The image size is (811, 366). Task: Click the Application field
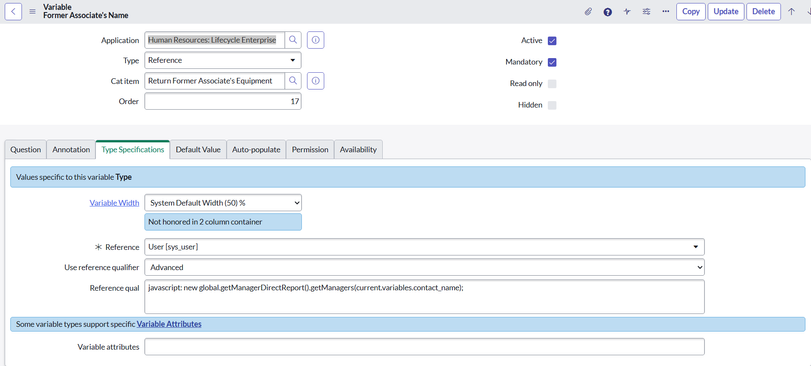(x=214, y=40)
